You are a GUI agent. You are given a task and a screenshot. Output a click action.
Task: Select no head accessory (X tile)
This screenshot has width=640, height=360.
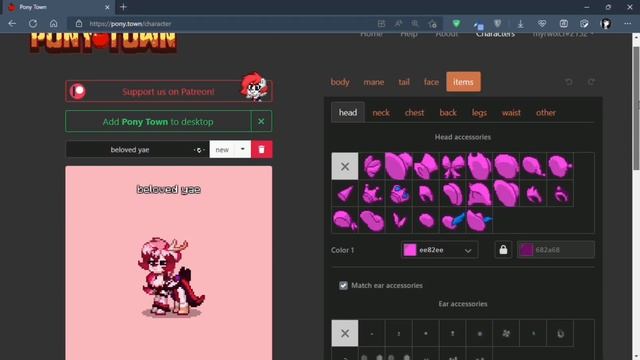tap(345, 166)
